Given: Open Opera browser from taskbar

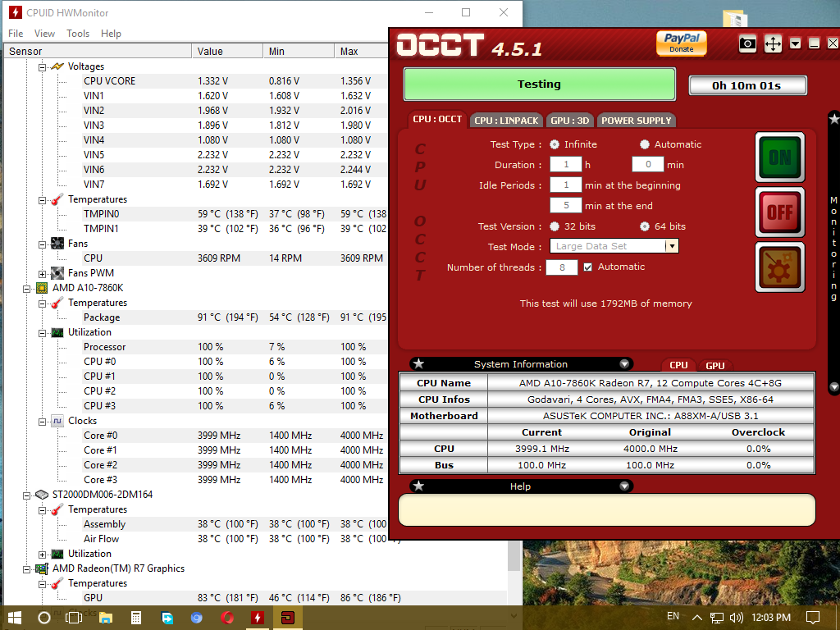Looking at the screenshot, I should click(x=227, y=618).
